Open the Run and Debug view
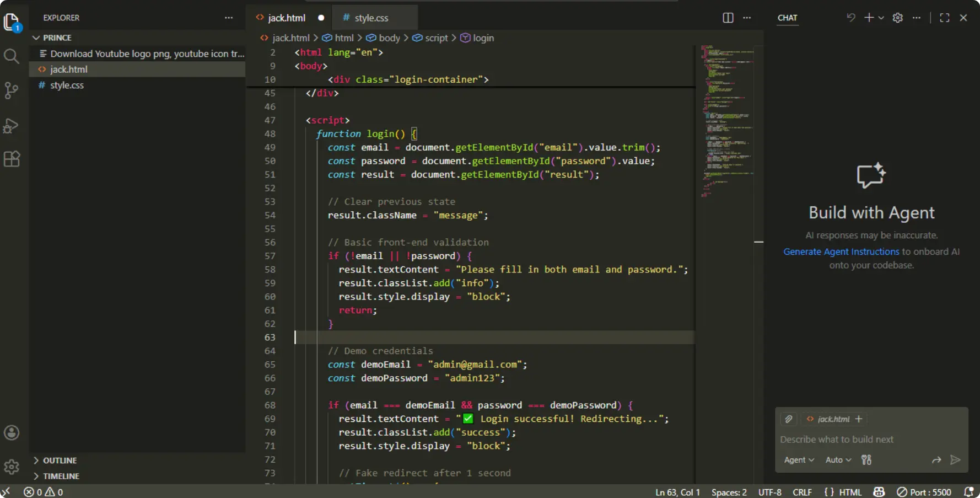Screen dimensions: 980x498 pos(12,126)
